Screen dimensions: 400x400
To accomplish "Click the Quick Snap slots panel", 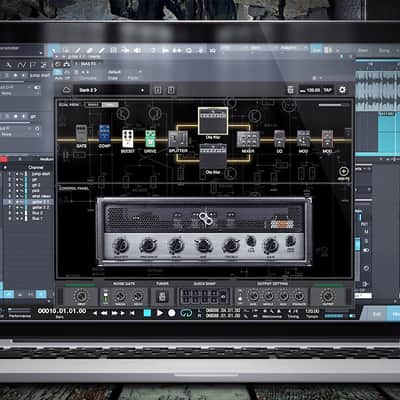I will pyautogui.click(x=204, y=296).
